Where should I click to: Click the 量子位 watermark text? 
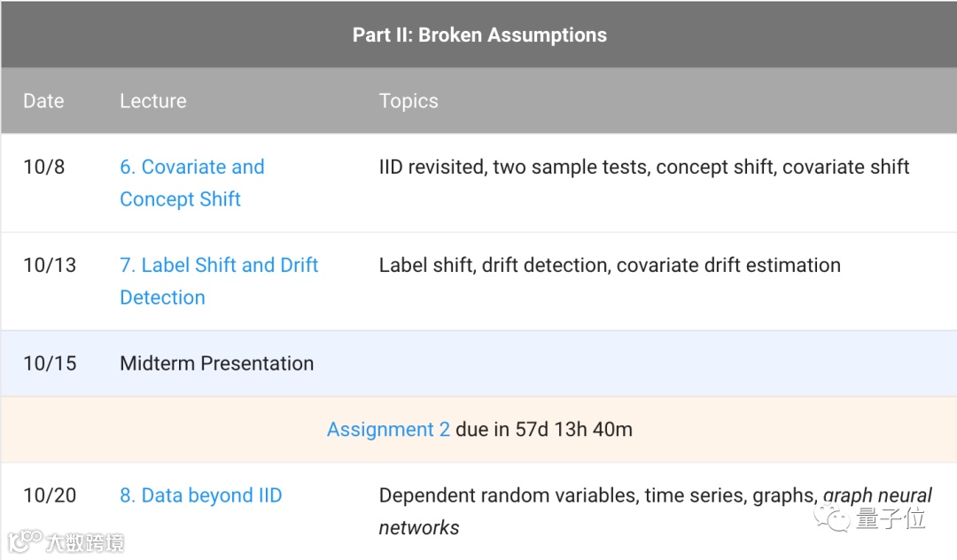(x=891, y=518)
